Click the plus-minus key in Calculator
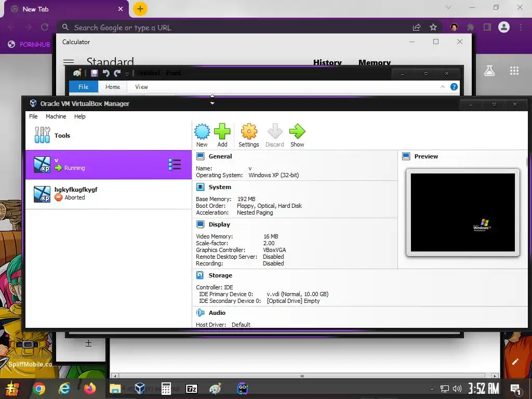The width and height of the screenshot is (532, 399). 88,343
